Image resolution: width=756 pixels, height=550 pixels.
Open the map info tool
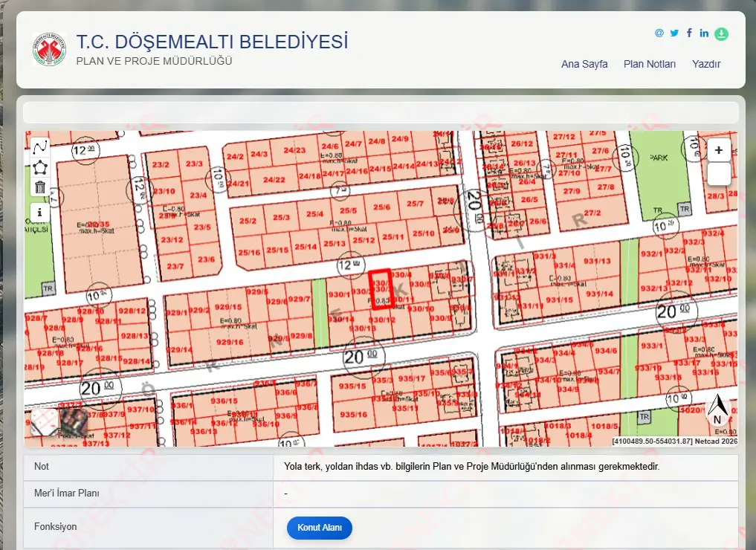point(40,212)
